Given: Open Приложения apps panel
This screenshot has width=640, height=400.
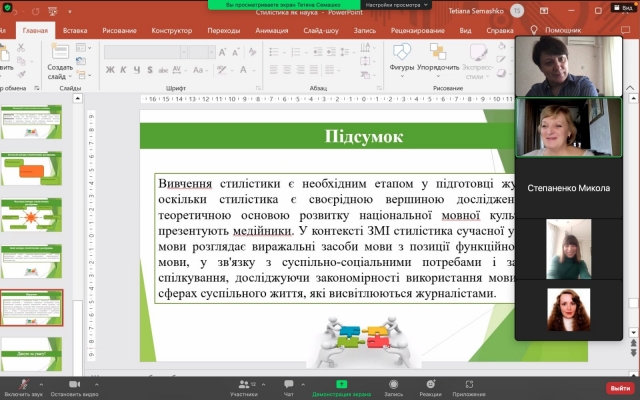Looking at the screenshot, I should point(469,386).
